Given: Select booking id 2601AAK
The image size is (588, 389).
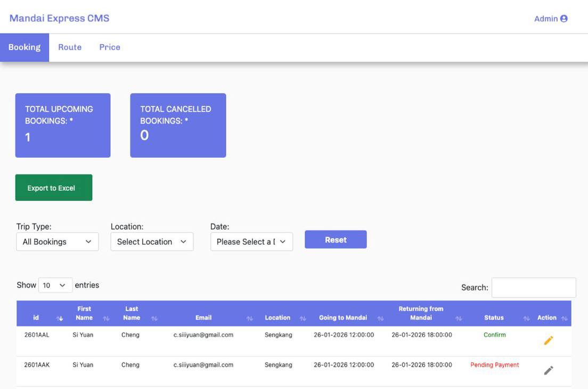Looking at the screenshot, I should [x=37, y=364].
